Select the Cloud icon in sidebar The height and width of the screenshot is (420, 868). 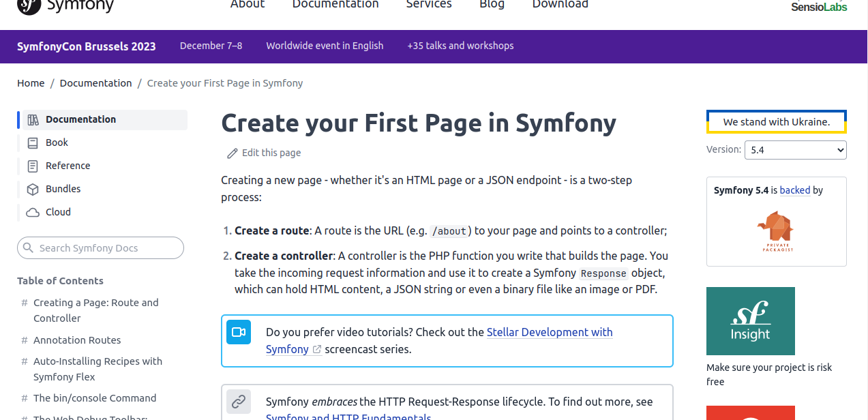point(33,213)
